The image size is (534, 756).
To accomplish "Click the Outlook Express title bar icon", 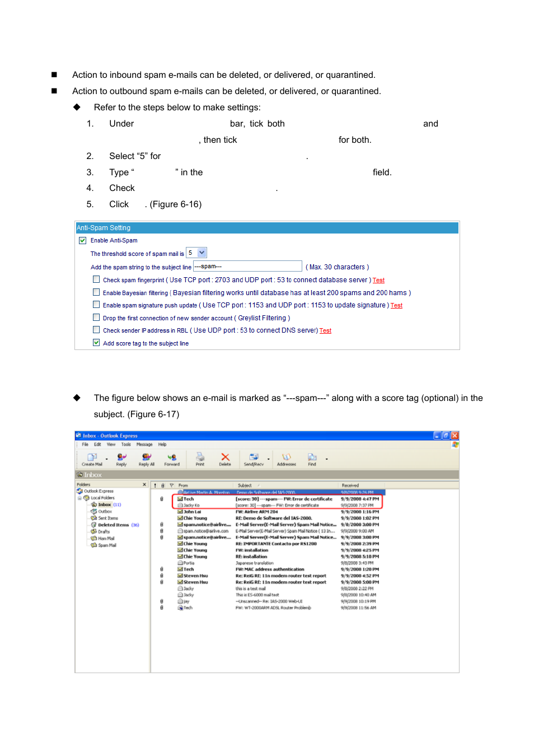I will (x=78, y=435).
